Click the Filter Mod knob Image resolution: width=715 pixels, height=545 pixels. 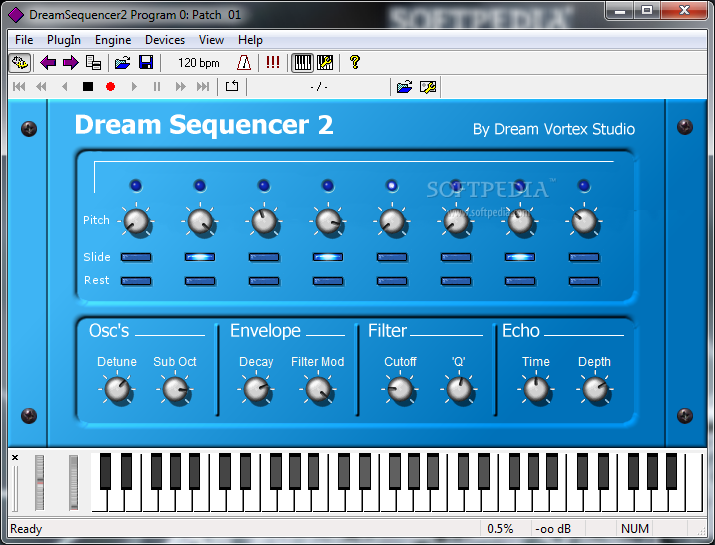[x=318, y=390]
